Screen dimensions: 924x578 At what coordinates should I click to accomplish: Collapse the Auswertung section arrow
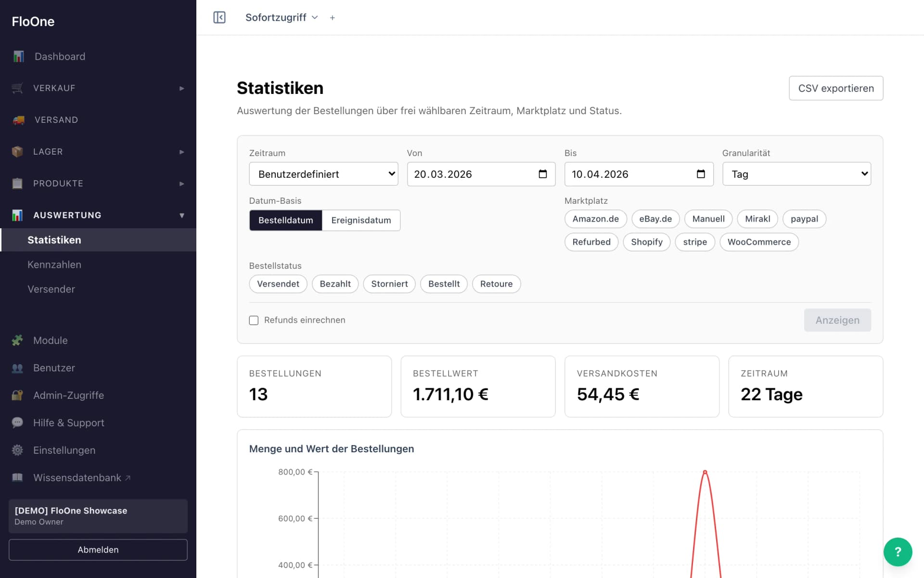pyautogui.click(x=182, y=215)
